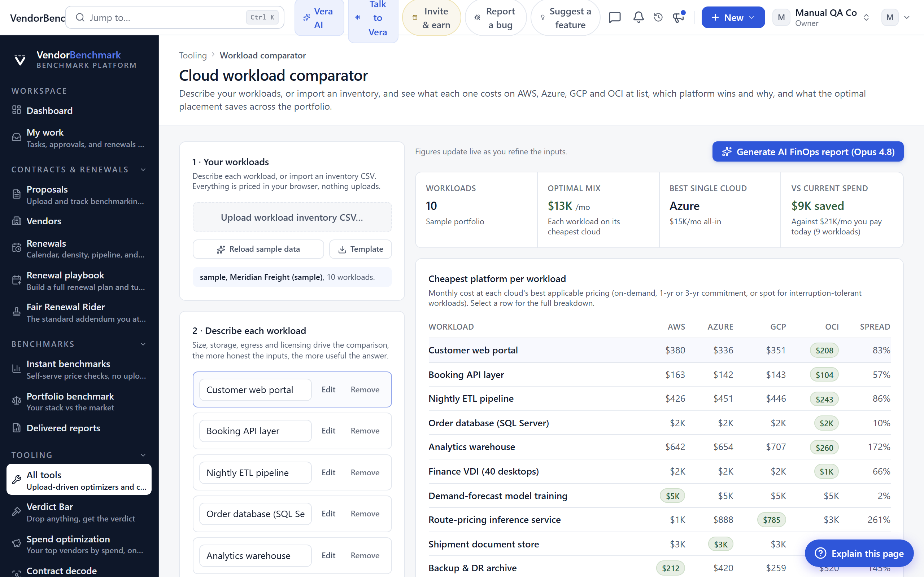Open the New dropdown button

tap(733, 17)
